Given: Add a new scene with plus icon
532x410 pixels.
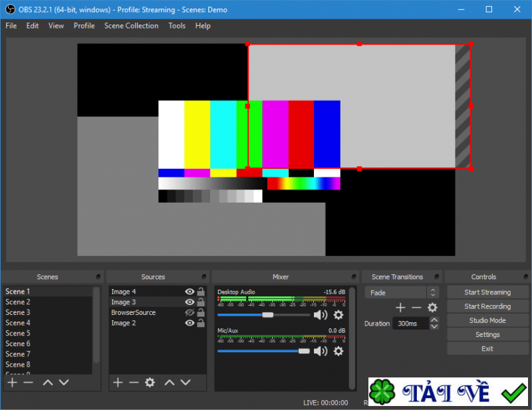Looking at the screenshot, I should 12,382.
